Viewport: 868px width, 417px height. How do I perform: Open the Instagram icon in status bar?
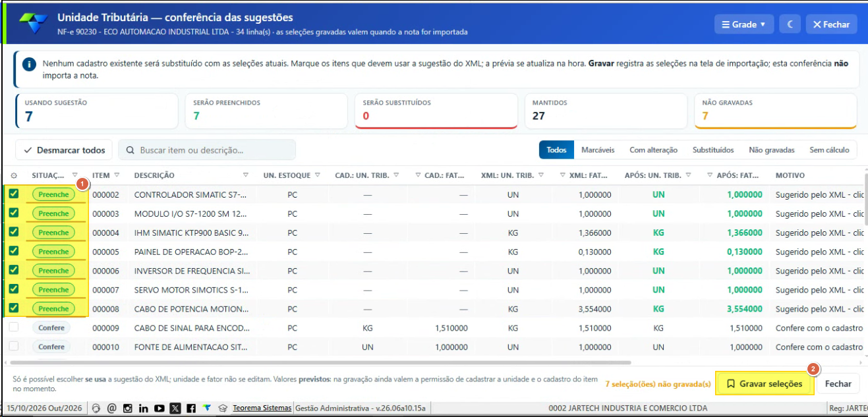(128, 408)
